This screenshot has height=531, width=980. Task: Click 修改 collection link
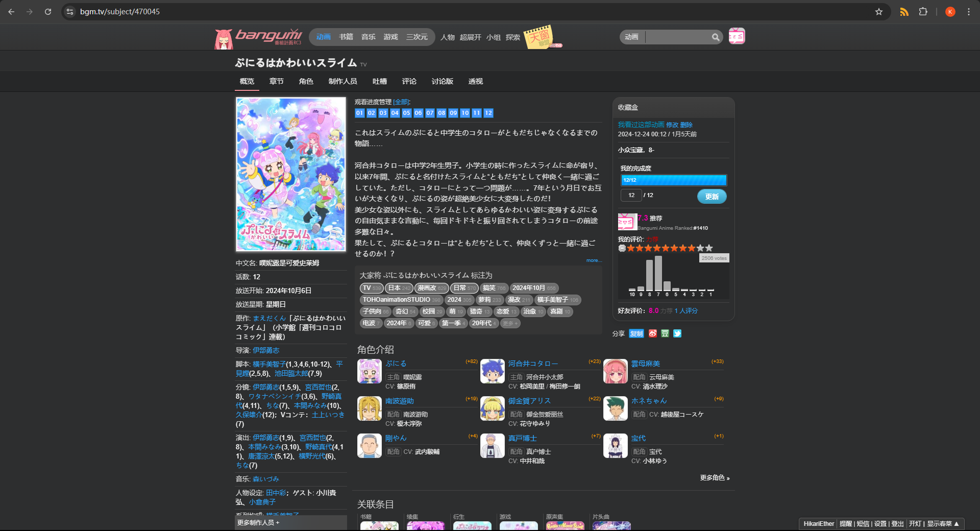click(672, 125)
